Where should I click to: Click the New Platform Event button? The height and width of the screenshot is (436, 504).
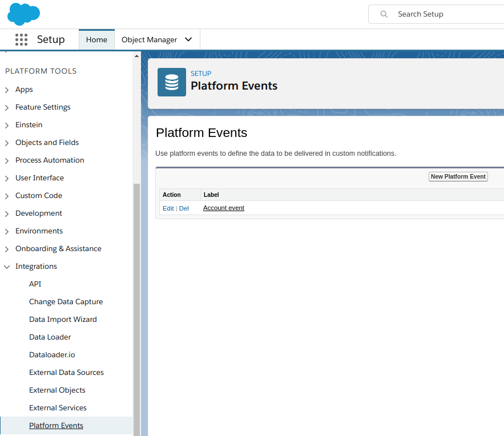(458, 176)
